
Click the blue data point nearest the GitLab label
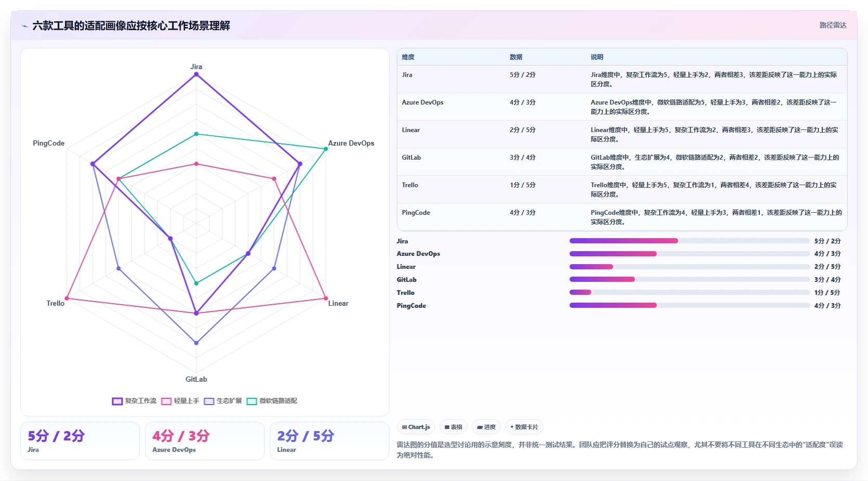pyautogui.click(x=196, y=343)
